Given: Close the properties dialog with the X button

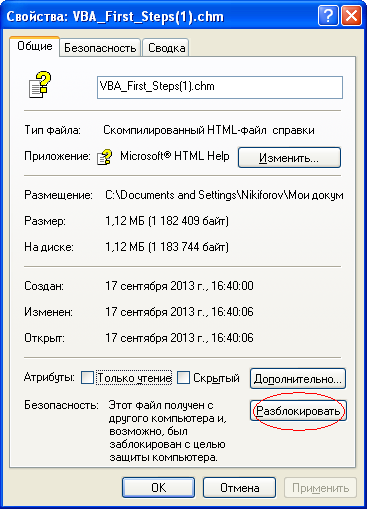Looking at the screenshot, I should 351,16.
